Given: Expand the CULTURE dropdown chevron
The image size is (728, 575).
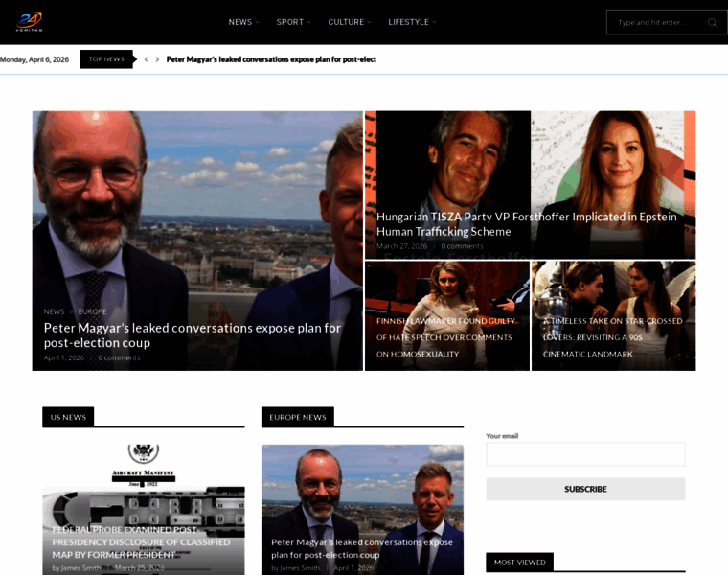Looking at the screenshot, I should 370,22.
